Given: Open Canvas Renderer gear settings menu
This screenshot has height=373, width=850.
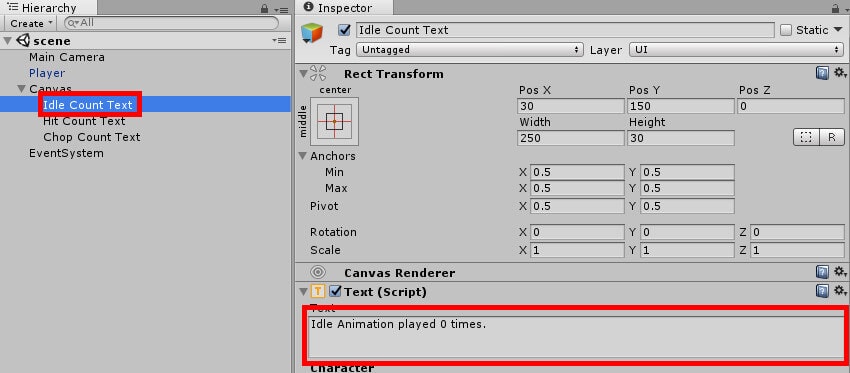Looking at the screenshot, I should tap(840, 272).
